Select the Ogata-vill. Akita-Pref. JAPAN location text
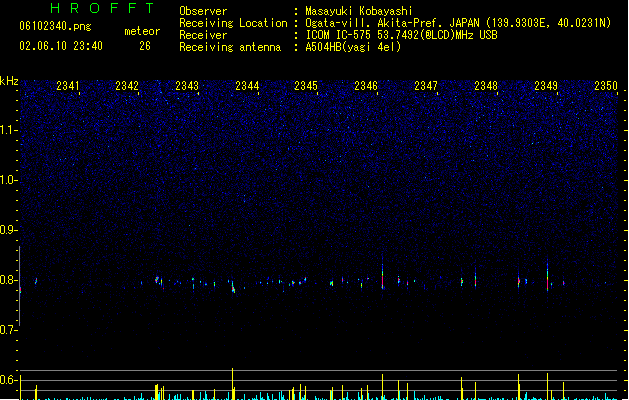The height and width of the screenshot is (400, 629). click(458, 23)
